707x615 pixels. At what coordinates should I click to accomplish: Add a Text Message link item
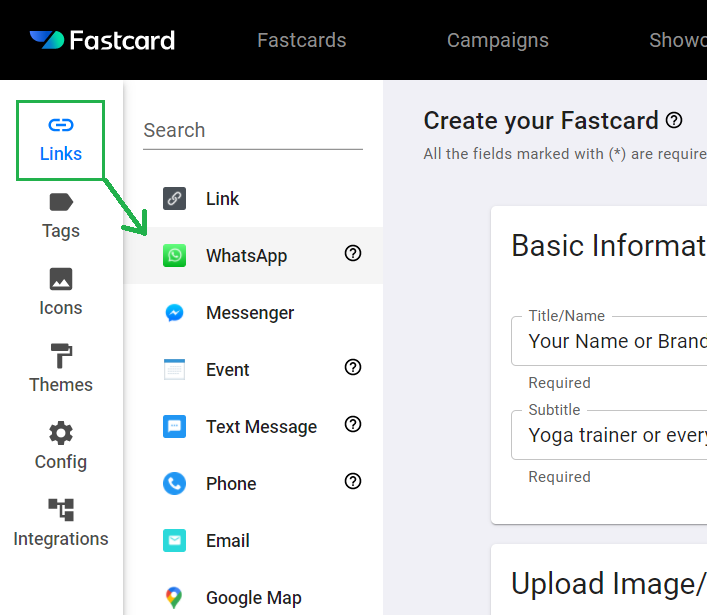click(x=253, y=427)
